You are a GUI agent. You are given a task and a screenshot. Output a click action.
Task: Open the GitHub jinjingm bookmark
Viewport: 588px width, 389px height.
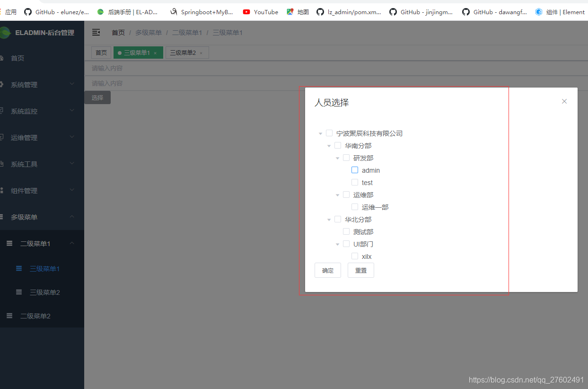coord(421,12)
